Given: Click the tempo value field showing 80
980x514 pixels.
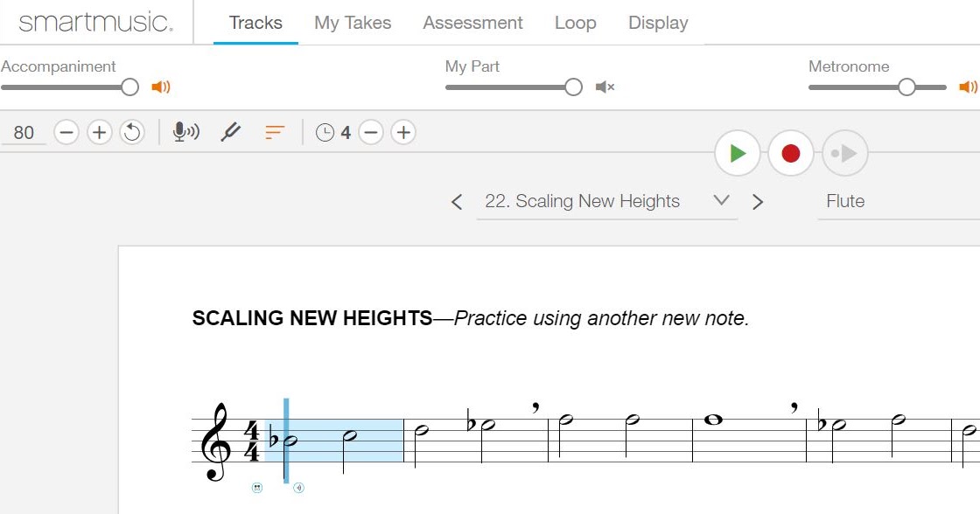Looking at the screenshot, I should tap(24, 132).
